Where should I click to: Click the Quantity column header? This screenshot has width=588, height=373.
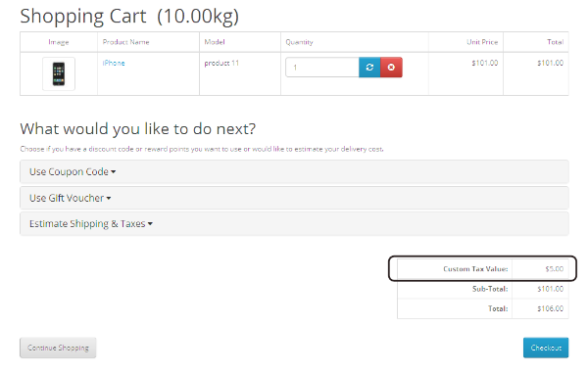coord(299,42)
